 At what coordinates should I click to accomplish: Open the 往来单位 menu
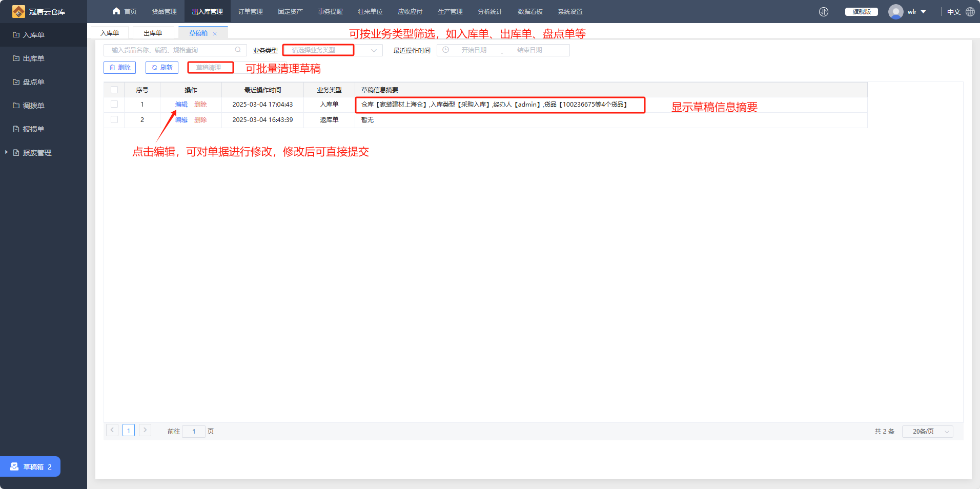pyautogui.click(x=370, y=11)
